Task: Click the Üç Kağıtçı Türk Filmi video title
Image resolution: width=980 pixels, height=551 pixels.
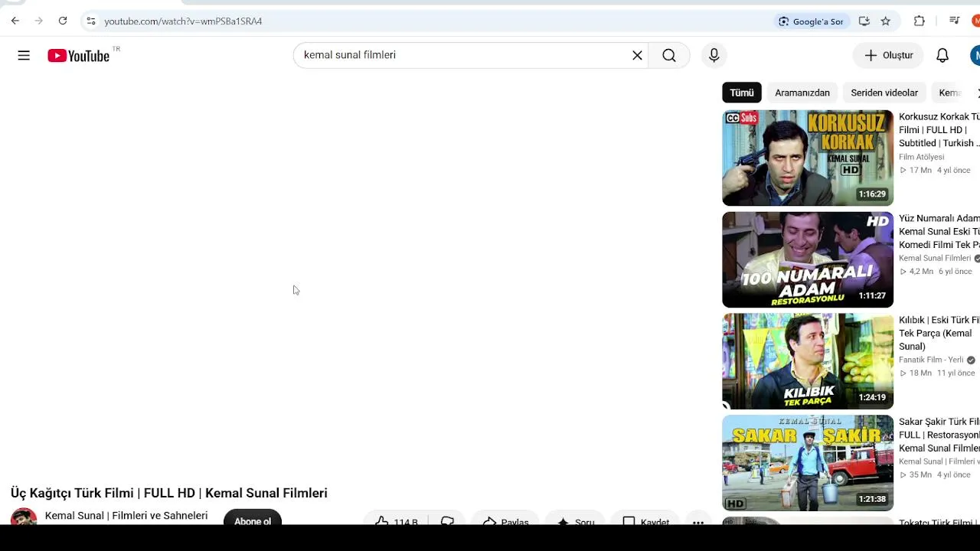Action: click(169, 493)
